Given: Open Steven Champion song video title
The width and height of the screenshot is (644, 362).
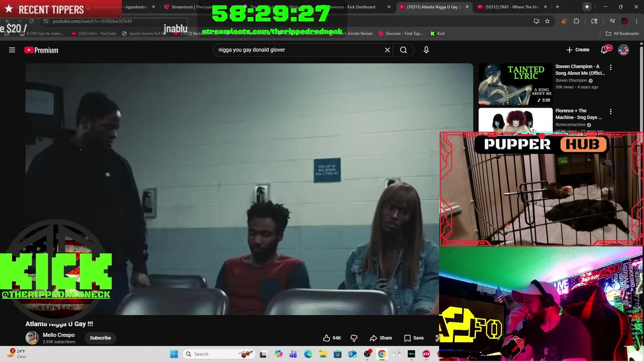Looking at the screenshot, I should (580, 69).
